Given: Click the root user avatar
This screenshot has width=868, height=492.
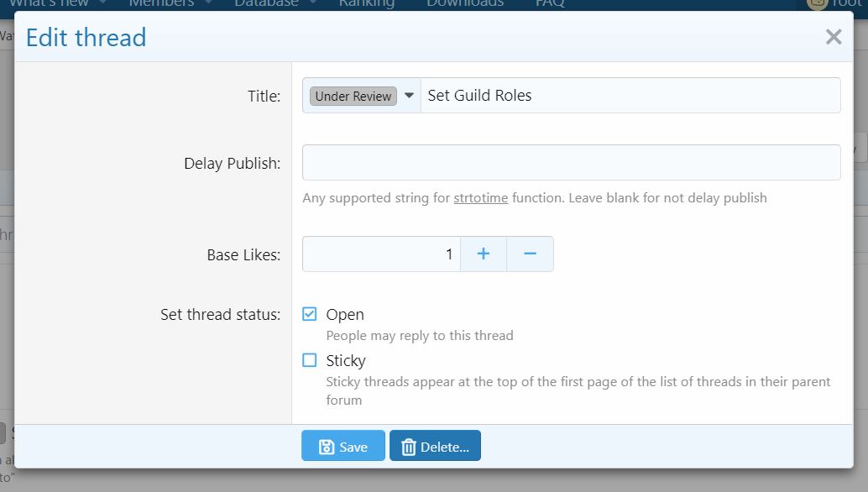Looking at the screenshot, I should click(x=816, y=3).
